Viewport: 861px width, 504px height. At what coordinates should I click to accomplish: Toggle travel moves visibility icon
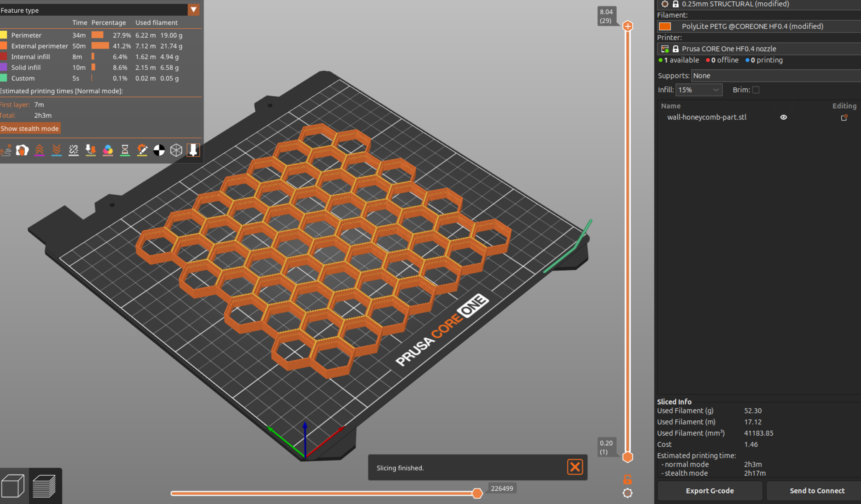coord(6,150)
